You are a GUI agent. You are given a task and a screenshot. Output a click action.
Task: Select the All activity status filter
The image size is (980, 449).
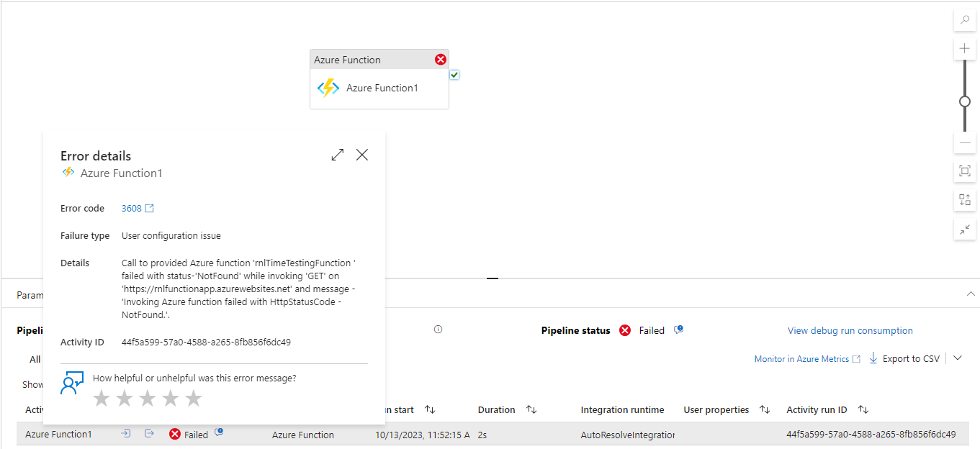(35, 359)
